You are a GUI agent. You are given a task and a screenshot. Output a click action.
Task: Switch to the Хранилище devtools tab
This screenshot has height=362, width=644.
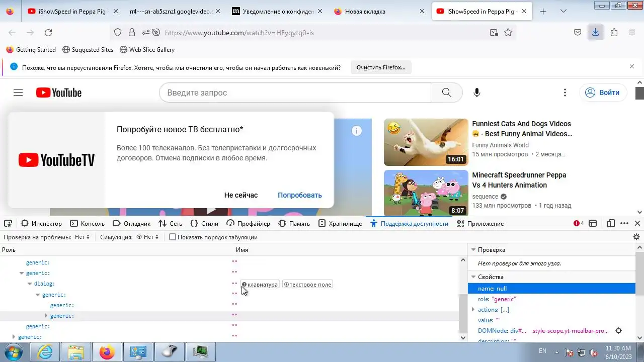tap(340, 223)
